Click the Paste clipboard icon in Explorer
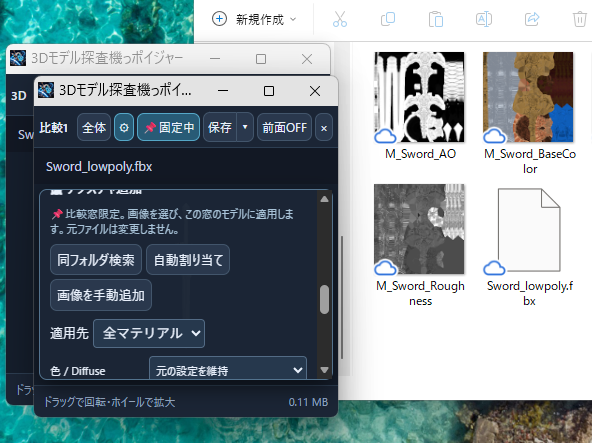Image resolution: width=592 pixels, height=443 pixels. click(x=436, y=19)
